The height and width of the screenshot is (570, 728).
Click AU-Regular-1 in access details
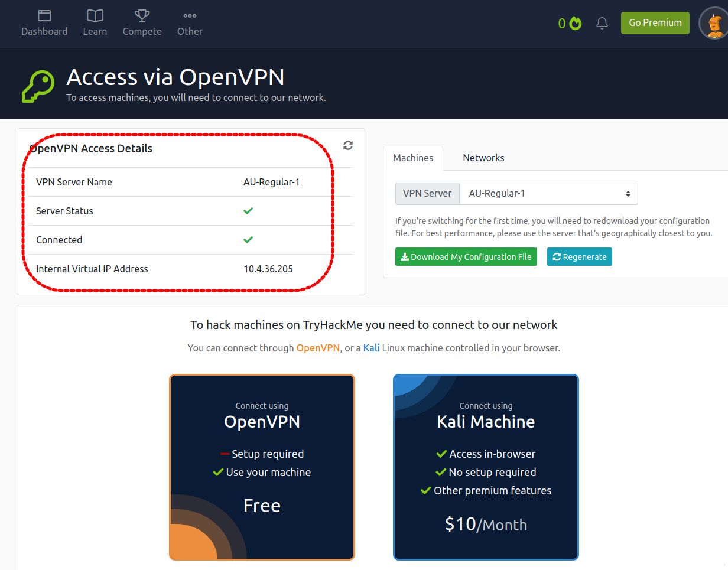[x=271, y=182]
